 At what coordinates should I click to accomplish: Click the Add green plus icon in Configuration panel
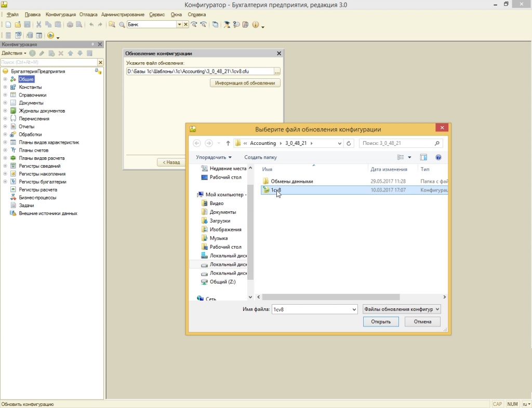[x=32, y=53]
